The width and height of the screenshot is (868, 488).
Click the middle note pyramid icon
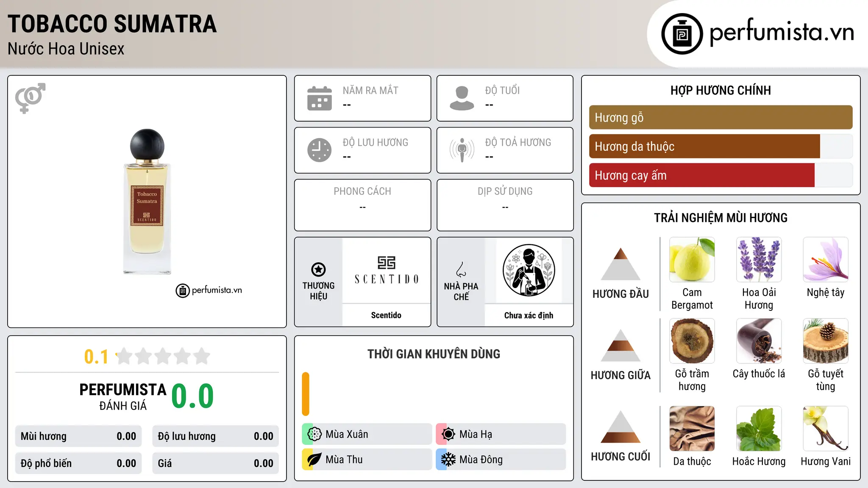coord(620,345)
